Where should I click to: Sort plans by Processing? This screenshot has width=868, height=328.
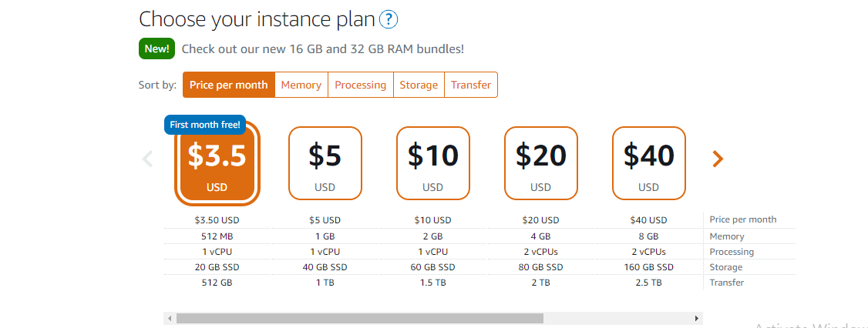(360, 85)
